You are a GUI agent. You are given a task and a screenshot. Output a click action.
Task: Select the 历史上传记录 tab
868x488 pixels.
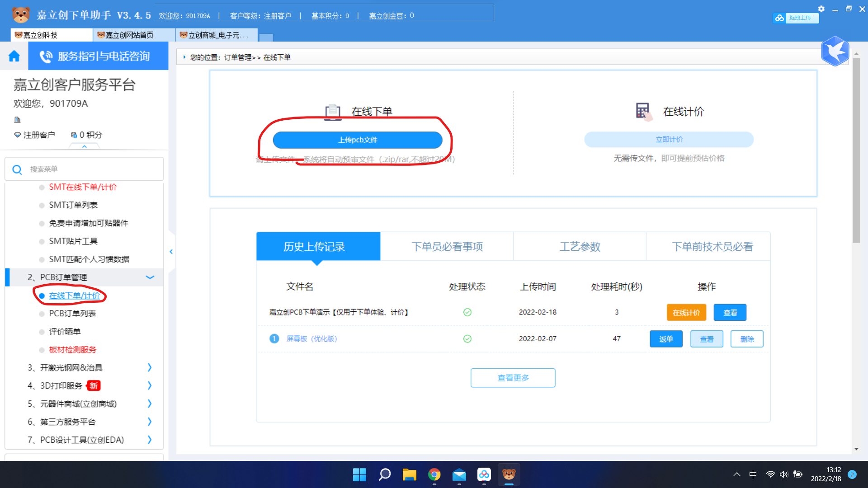[x=318, y=247]
